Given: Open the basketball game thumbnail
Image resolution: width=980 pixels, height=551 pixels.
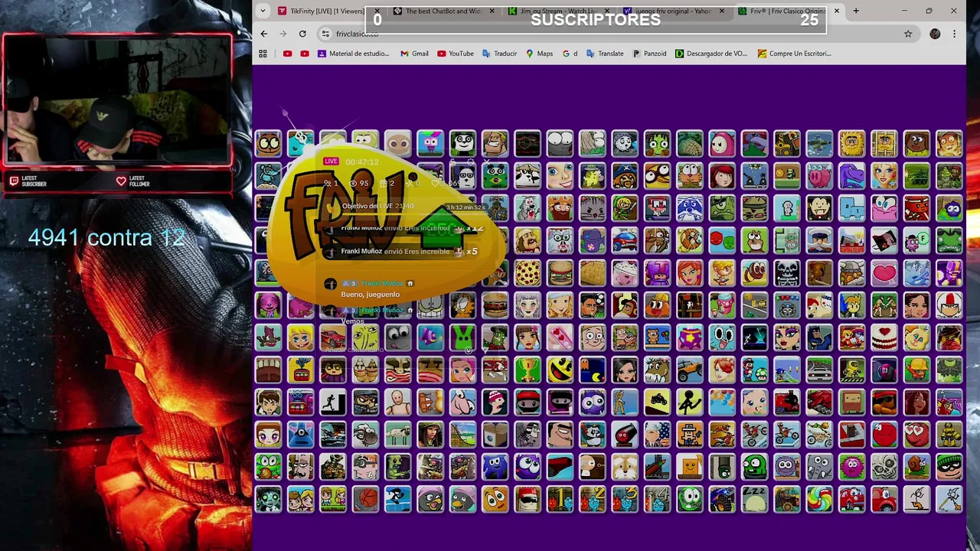Looking at the screenshot, I should point(366,498).
